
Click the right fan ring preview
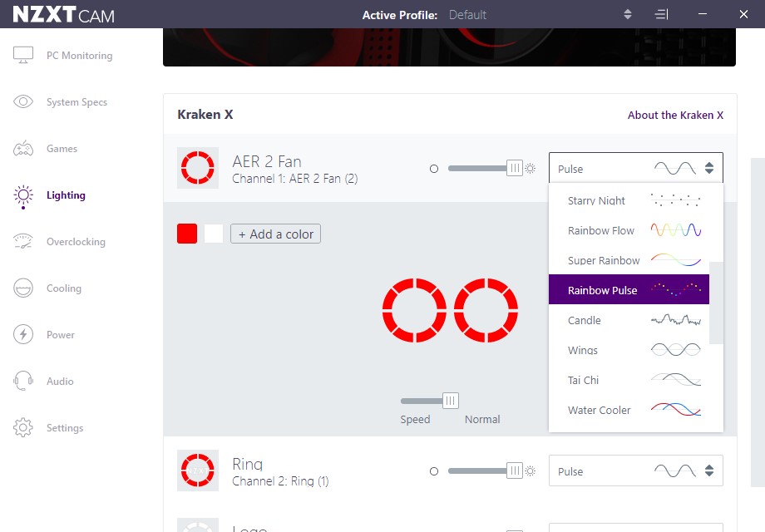pos(486,310)
